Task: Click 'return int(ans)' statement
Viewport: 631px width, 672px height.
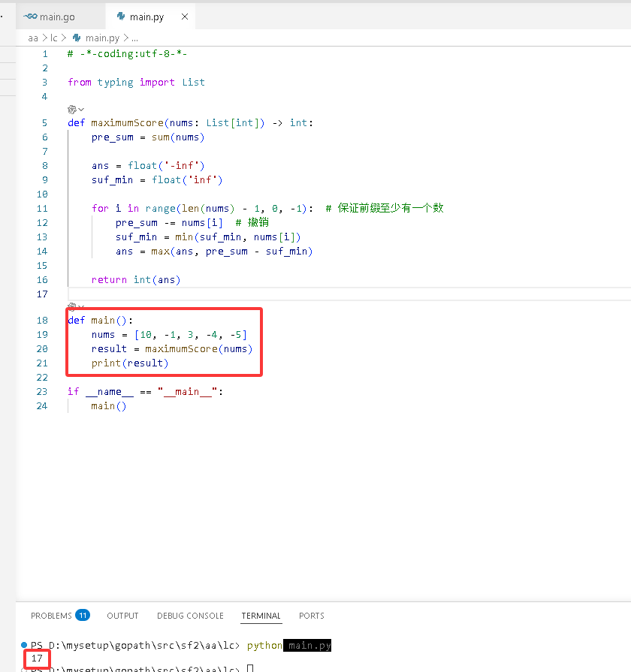Action: point(136,280)
